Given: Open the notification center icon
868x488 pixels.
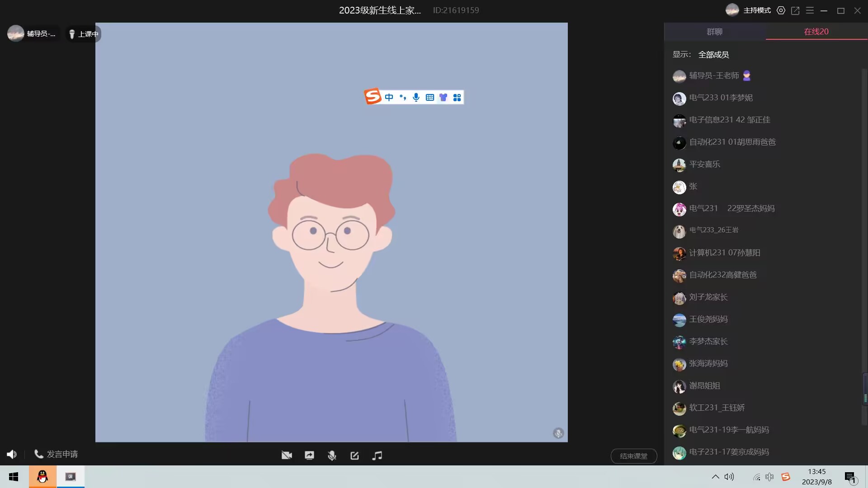Looking at the screenshot, I should pyautogui.click(x=850, y=477).
